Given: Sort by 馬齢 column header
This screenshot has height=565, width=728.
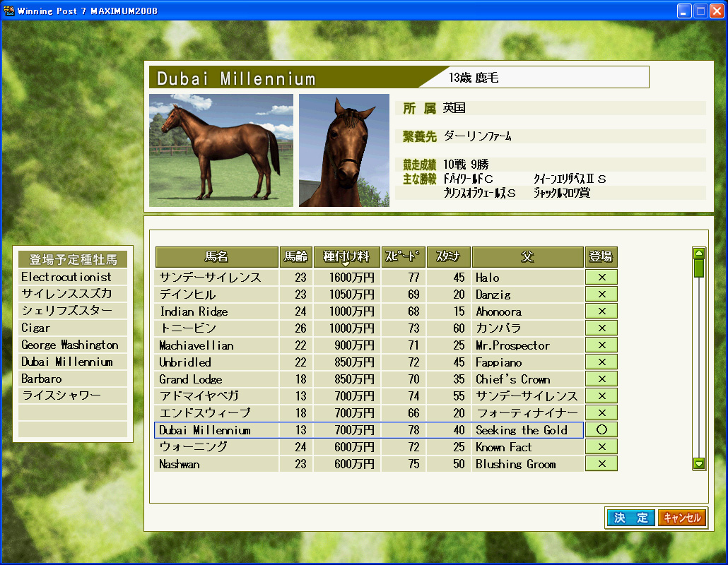Looking at the screenshot, I should click(295, 257).
